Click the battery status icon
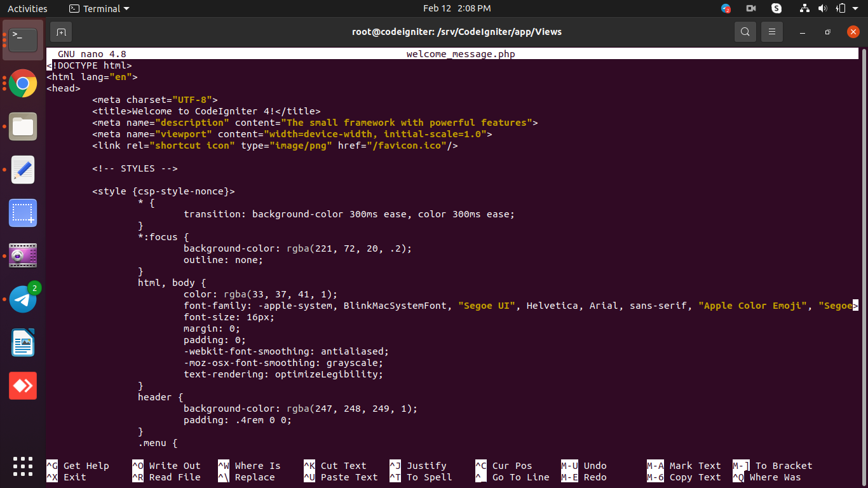Screen dimensions: 868x488 tap(841, 8)
